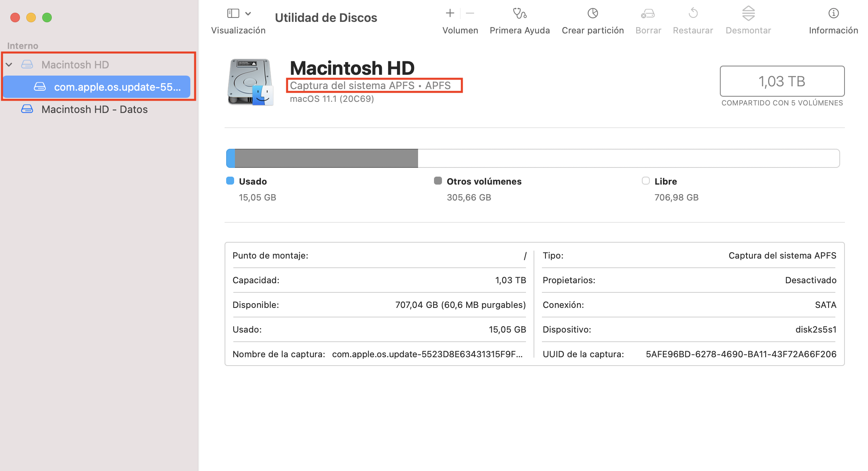
Task: Click the Restaurar restore arrow icon
Action: coord(693,14)
